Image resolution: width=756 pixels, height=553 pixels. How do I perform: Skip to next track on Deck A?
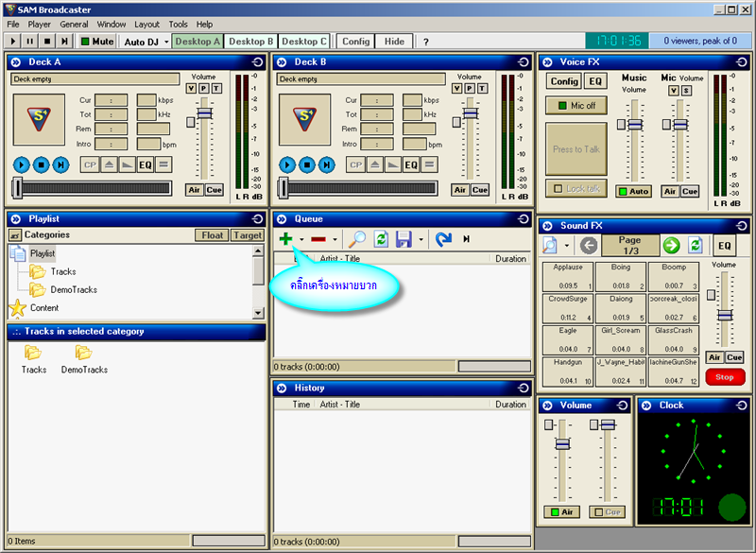click(x=60, y=164)
